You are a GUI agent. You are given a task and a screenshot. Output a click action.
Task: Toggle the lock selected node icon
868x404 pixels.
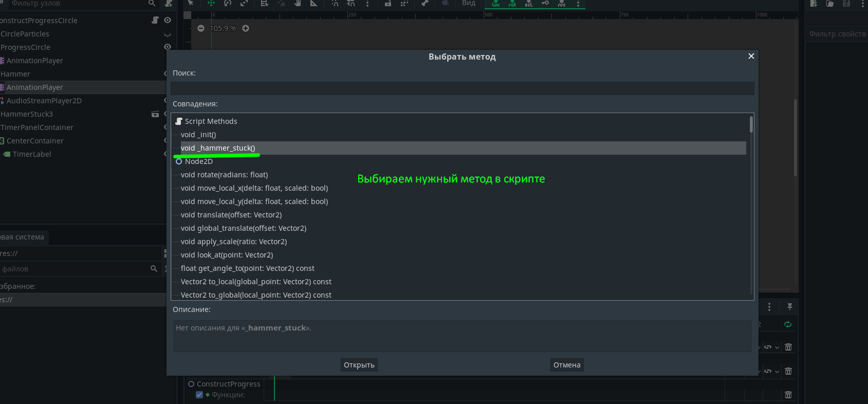click(x=388, y=3)
